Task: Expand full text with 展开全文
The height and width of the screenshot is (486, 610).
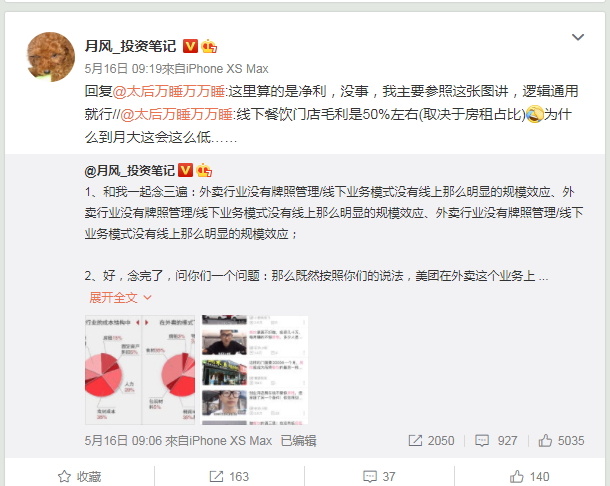Action: click(120, 298)
